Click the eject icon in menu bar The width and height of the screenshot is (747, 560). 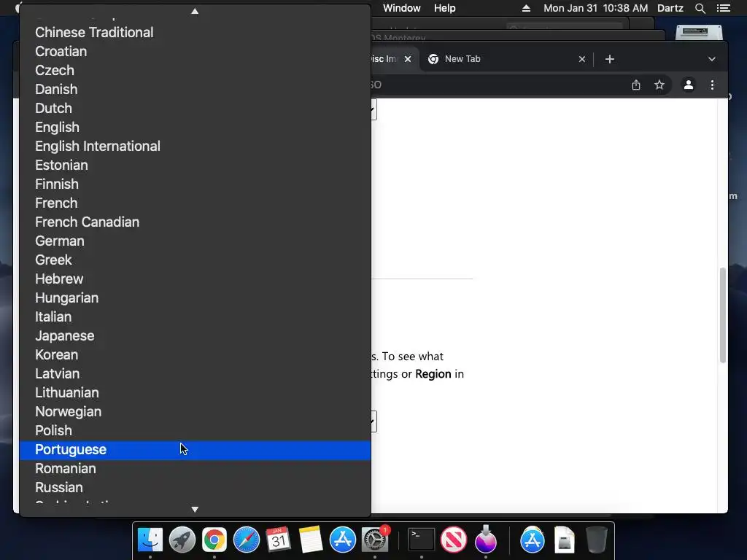(526, 8)
